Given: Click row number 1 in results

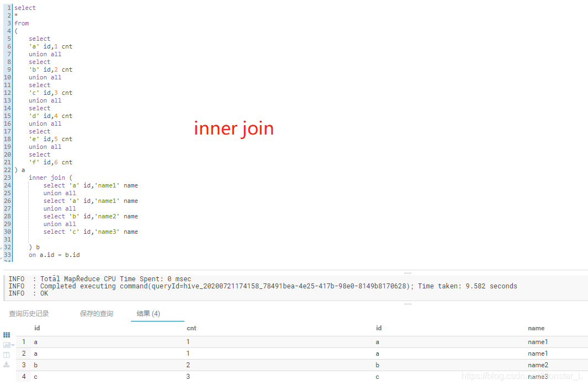Looking at the screenshot, I should 24,342.
